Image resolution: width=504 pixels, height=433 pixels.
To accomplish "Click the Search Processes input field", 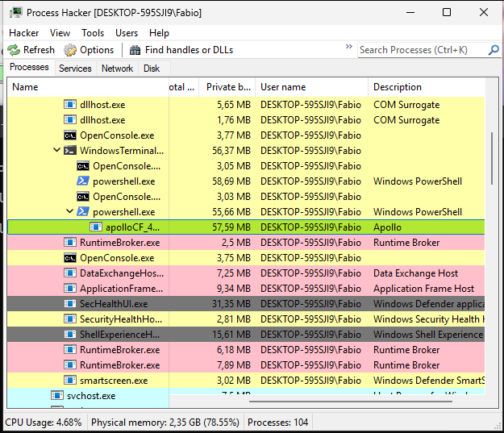I will [423, 50].
